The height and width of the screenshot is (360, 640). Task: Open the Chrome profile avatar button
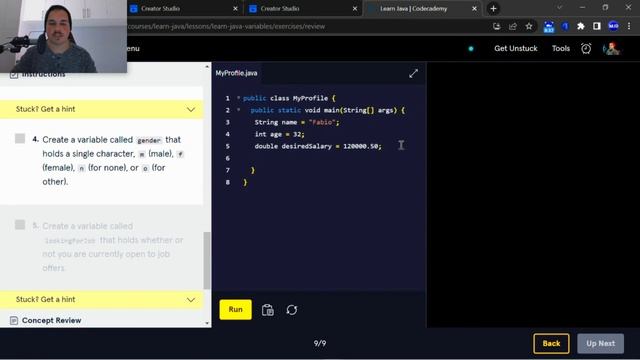pos(613,26)
